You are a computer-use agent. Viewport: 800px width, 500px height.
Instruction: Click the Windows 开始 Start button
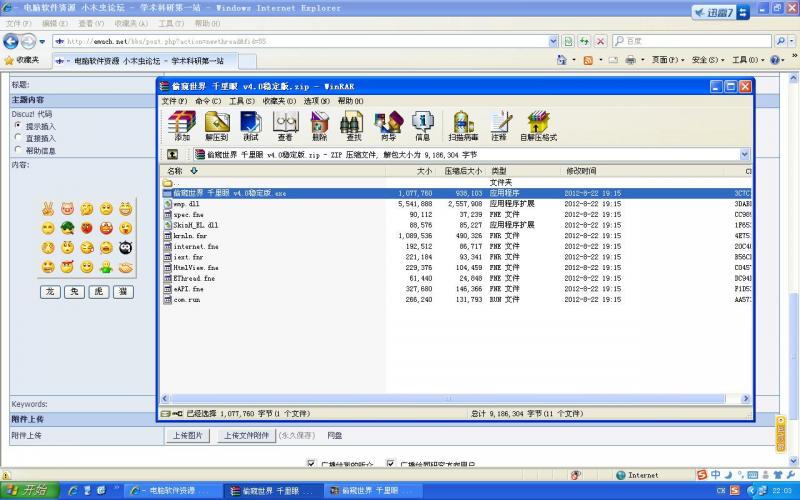[x=30, y=490]
